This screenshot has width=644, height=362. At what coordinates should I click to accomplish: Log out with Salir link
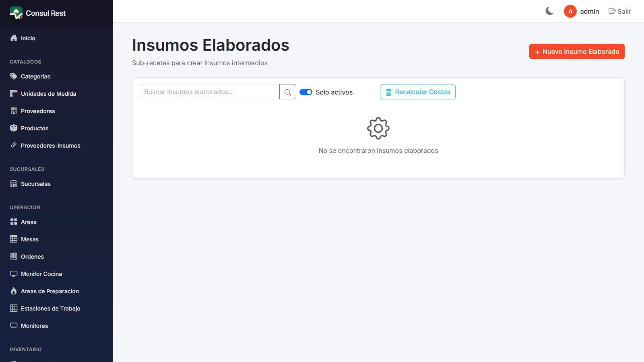click(620, 11)
